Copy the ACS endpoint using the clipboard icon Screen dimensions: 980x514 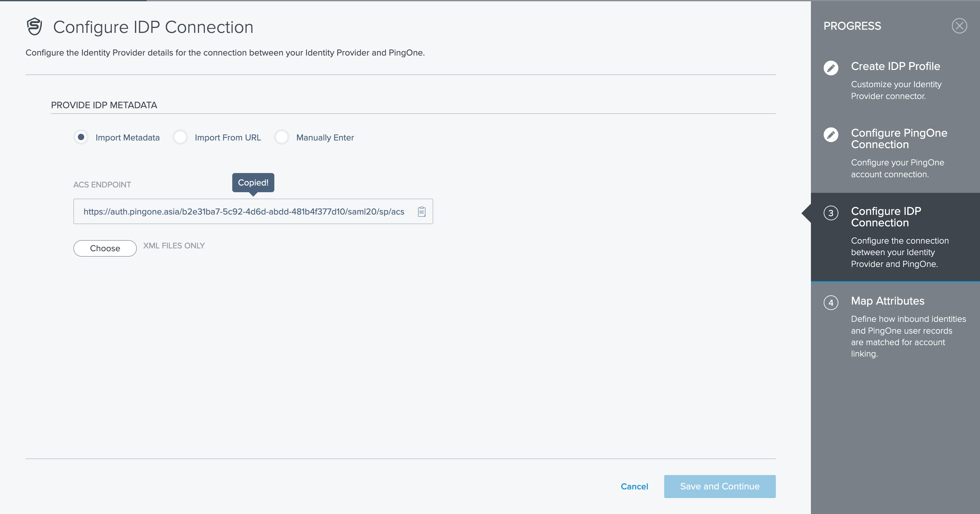(422, 212)
